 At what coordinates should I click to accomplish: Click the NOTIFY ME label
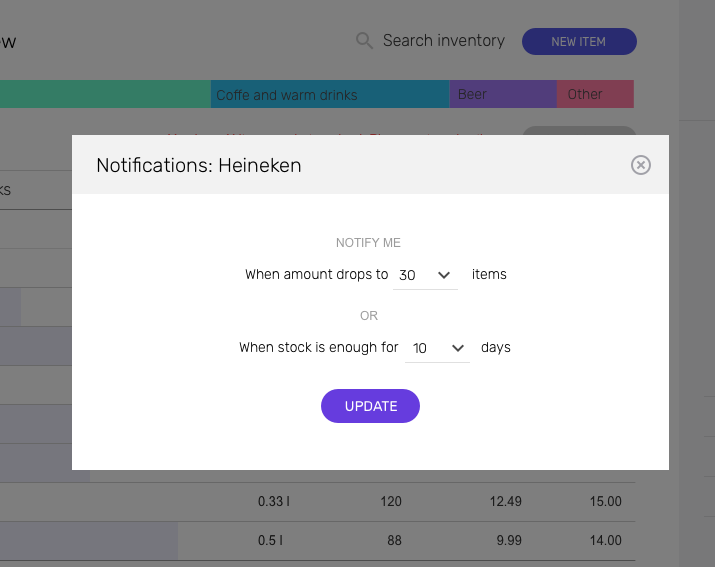[x=368, y=243]
